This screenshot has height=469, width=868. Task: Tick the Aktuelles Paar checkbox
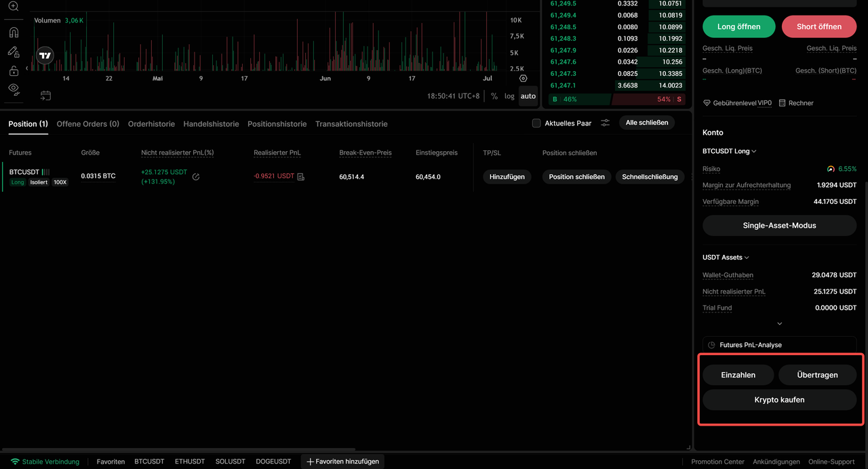tap(536, 123)
